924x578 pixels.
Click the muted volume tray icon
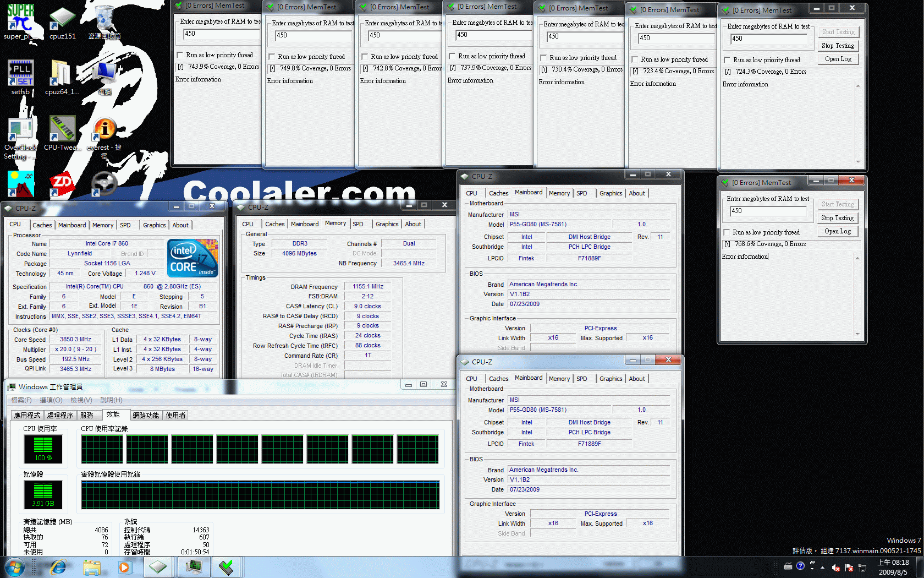pos(836,568)
